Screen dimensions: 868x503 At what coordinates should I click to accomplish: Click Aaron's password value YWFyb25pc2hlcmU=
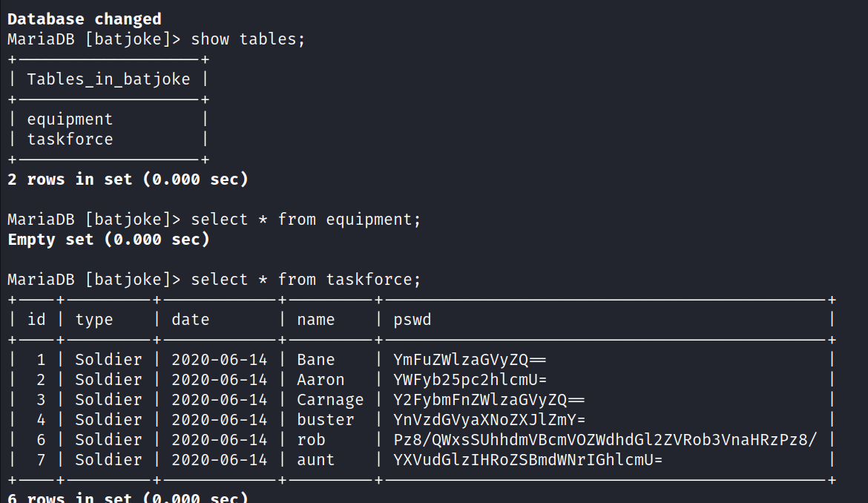[470, 380]
